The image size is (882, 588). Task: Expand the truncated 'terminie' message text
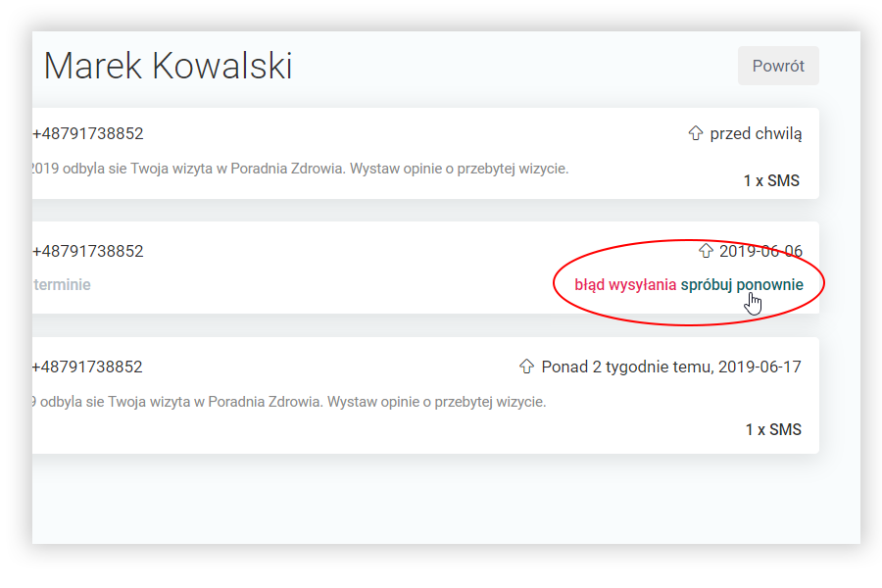pyautogui.click(x=59, y=284)
